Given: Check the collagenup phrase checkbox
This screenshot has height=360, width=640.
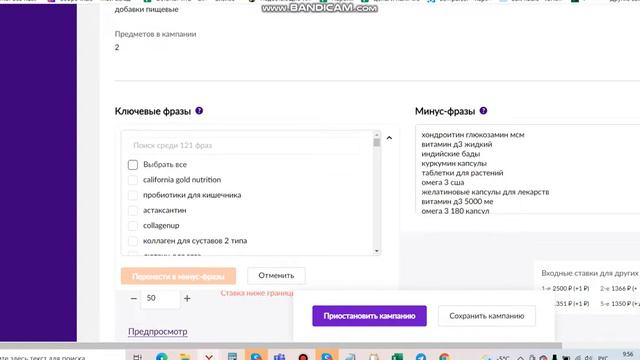Looking at the screenshot, I should [133, 226].
